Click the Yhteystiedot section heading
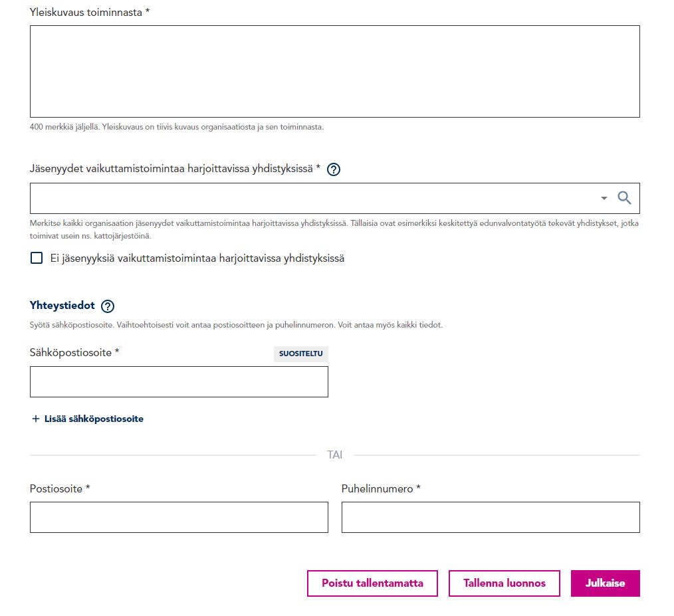This screenshot has width=674, height=616. tap(62, 306)
